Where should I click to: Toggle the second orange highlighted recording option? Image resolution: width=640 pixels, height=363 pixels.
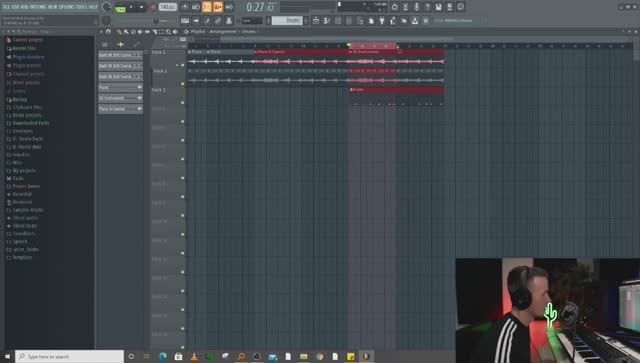pyautogui.click(x=218, y=7)
